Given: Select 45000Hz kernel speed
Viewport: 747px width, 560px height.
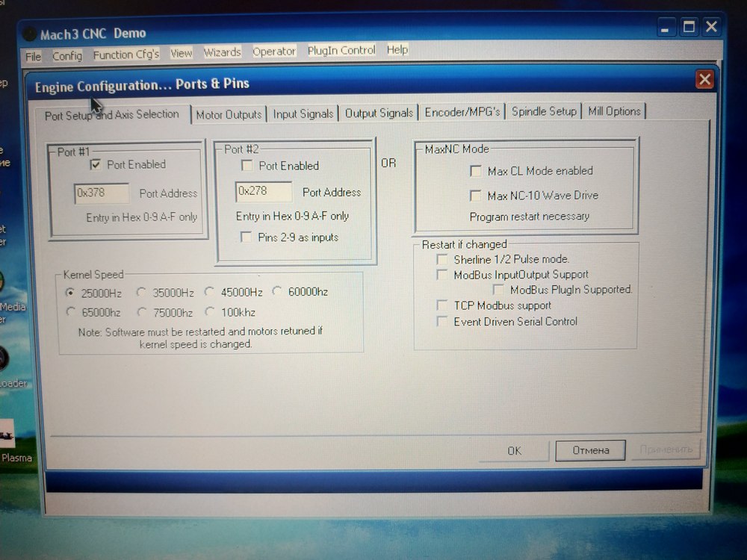Looking at the screenshot, I should click(208, 291).
